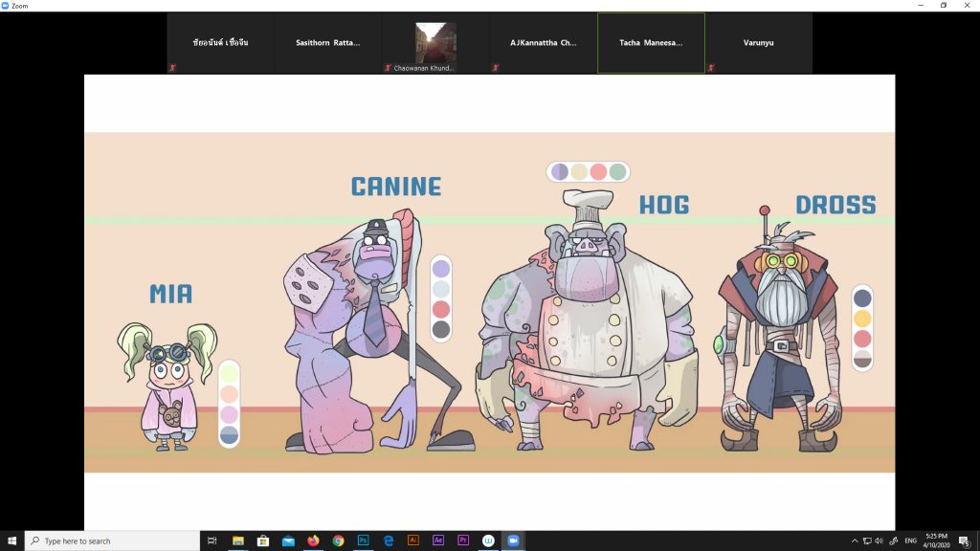Switch to the Zoom taskbar icon
980x551 pixels.
pos(513,540)
